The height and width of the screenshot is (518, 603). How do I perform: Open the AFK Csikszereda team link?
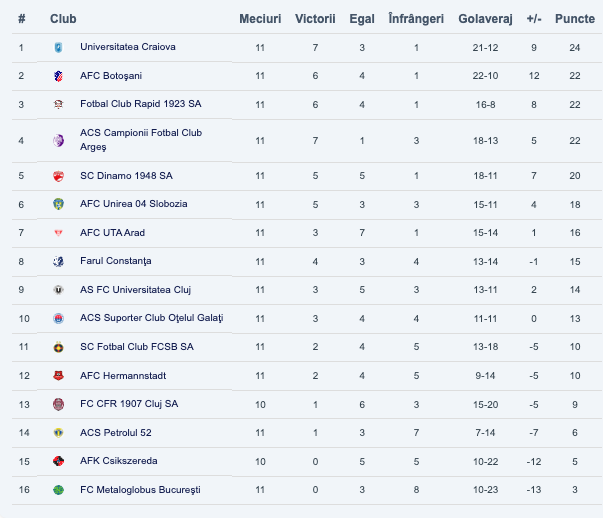tap(119, 461)
